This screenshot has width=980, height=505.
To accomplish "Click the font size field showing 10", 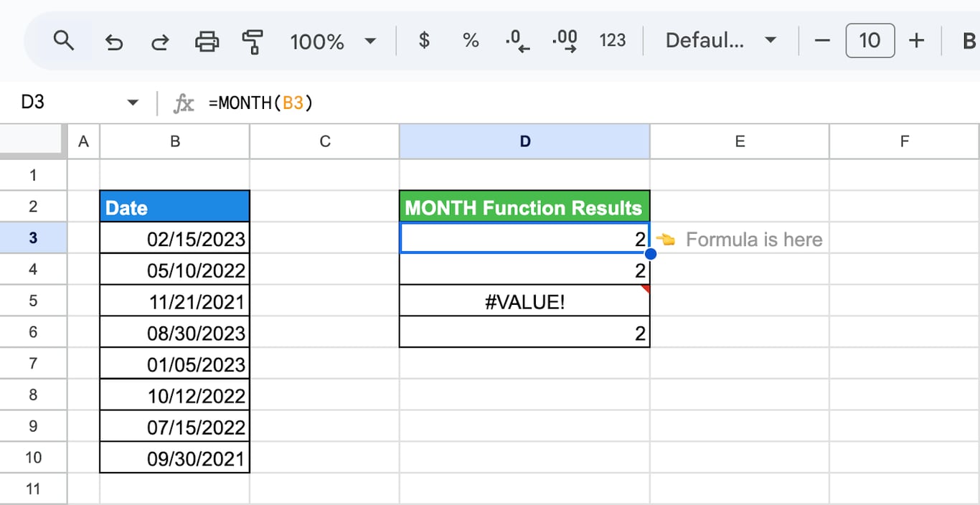I will [870, 40].
